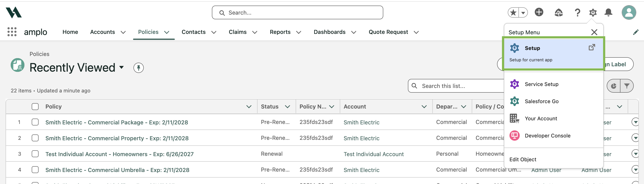Open the Help question mark icon
Image resolution: width=644 pixels, height=184 pixels.
pyautogui.click(x=577, y=12)
